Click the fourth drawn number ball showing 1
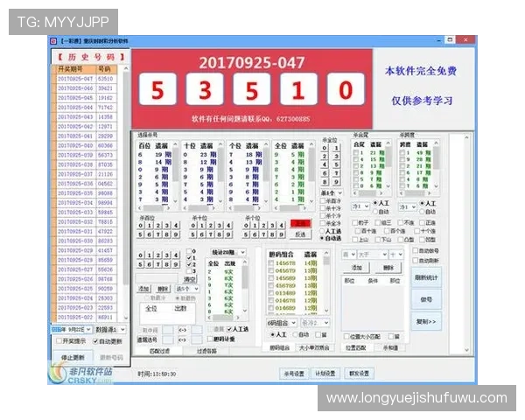Screen dimensions: 525x420 pos(298,90)
